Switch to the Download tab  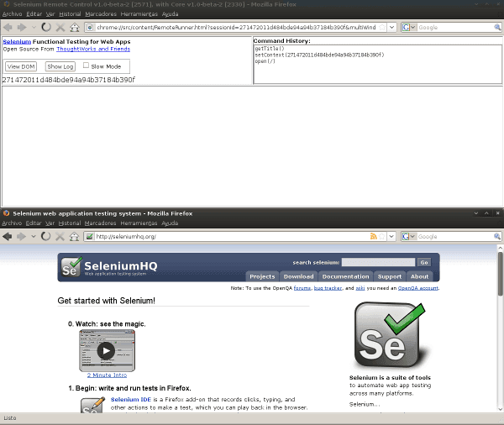[x=298, y=276]
